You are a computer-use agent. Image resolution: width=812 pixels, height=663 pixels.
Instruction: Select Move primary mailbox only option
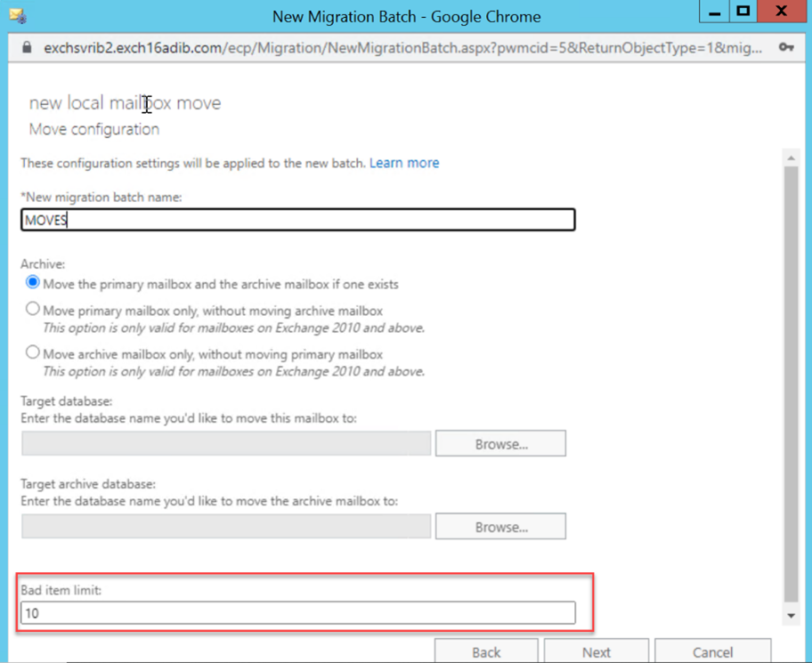click(33, 309)
